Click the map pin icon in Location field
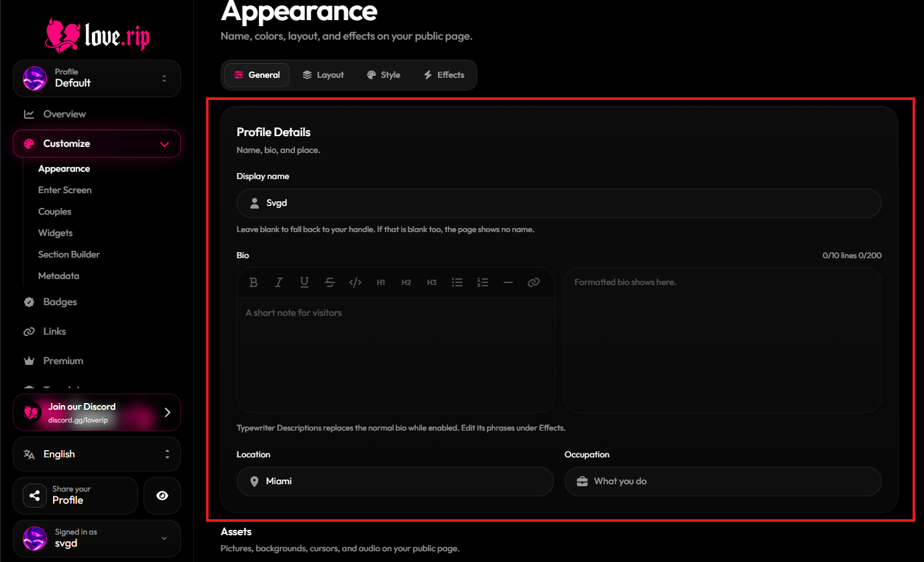 (x=255, y=481)
